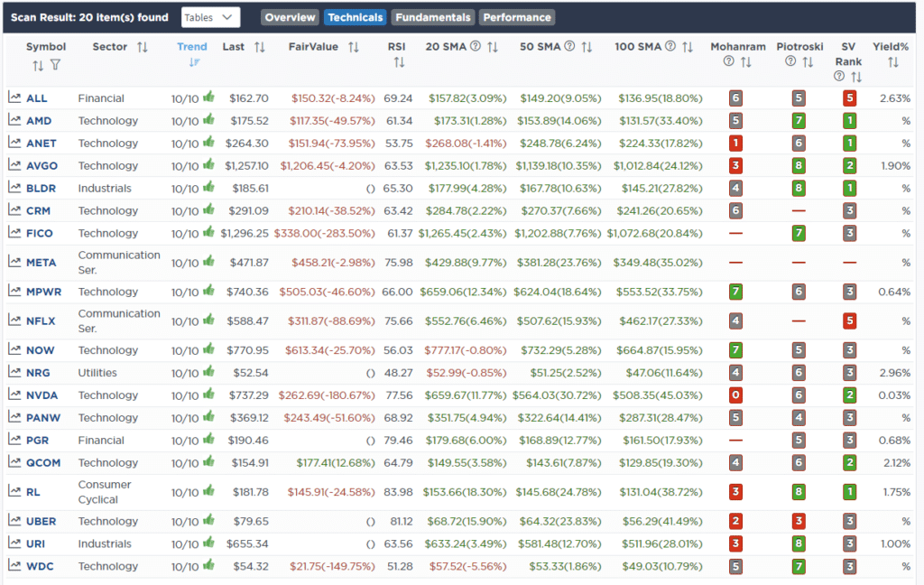Image resolution: width=924 pixels, height=585 pixels.
Task: Open the ANET symbol link
Action: pos(42,144)
